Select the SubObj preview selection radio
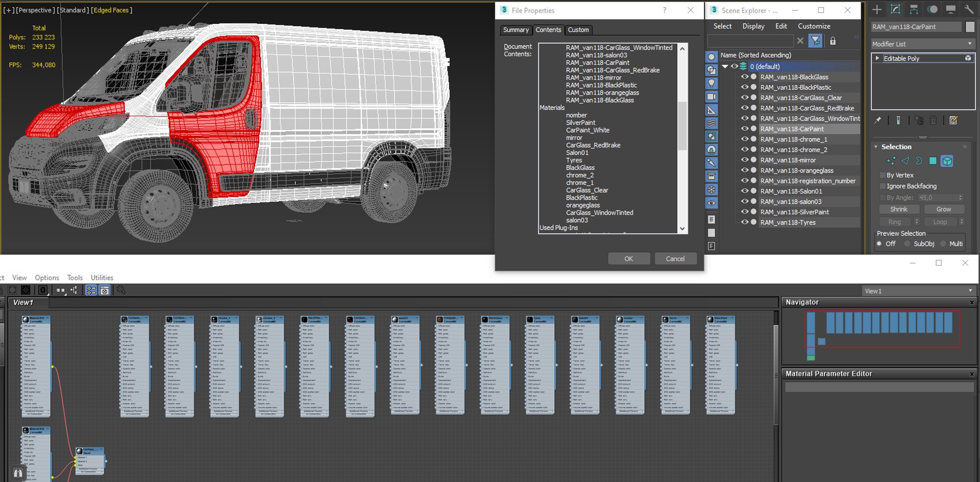980x482 pixels. point(907,244)
